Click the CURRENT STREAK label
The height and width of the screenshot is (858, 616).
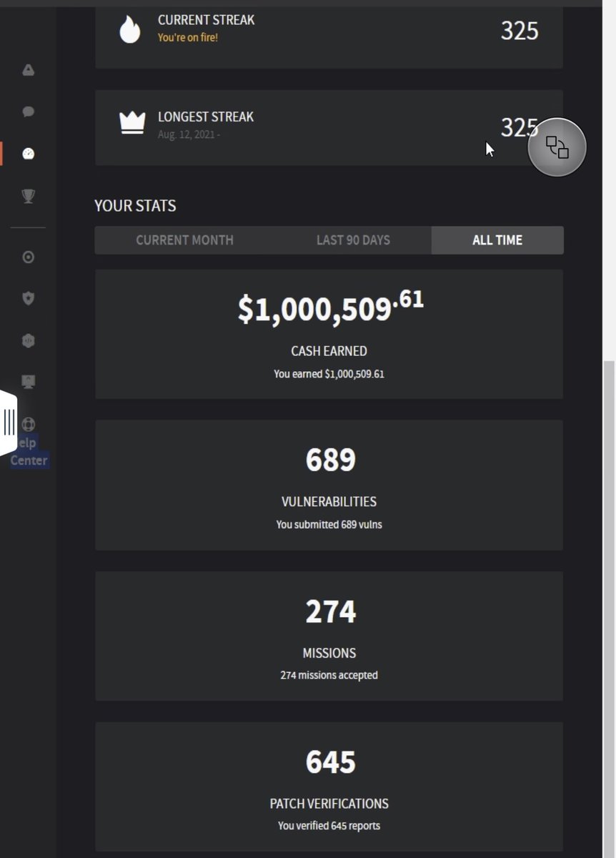(x=206, y=20)
